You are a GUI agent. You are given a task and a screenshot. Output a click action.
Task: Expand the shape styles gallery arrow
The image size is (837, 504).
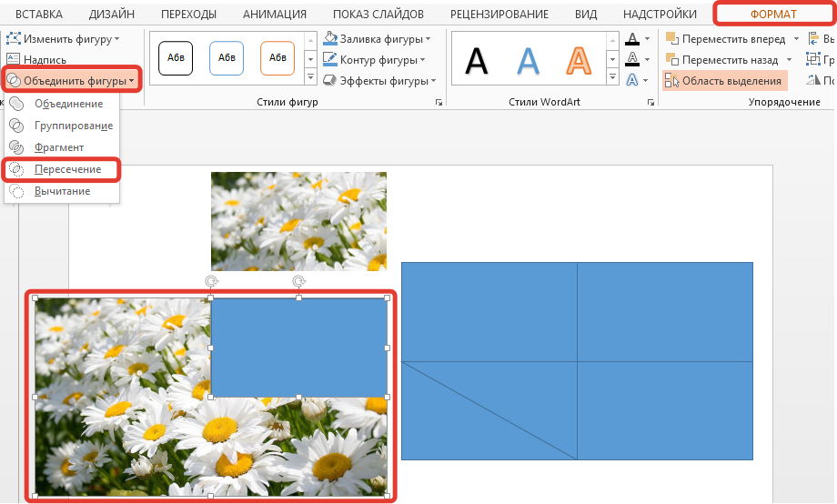coord(309,79)
